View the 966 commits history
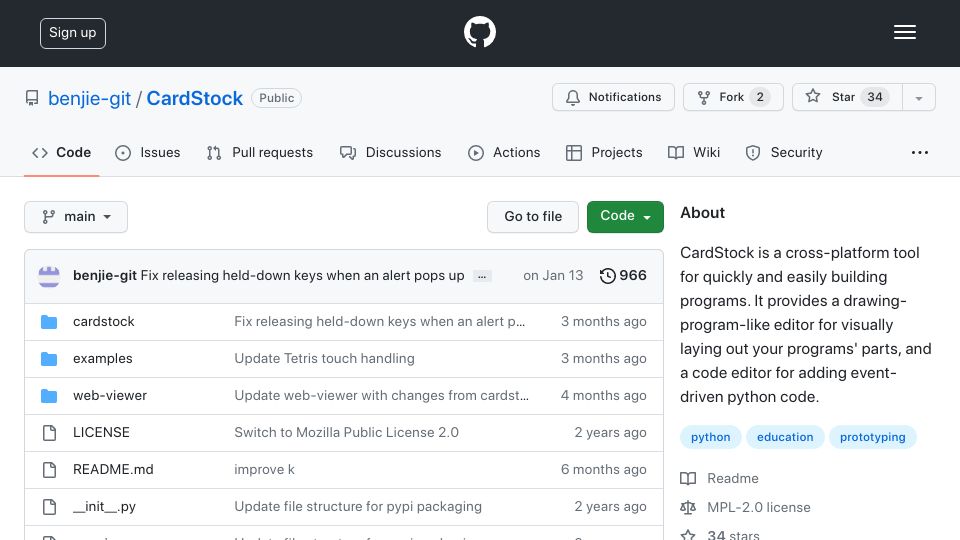Image resolution: width=960 pixels, height=540 pixels. click(623, 276)
